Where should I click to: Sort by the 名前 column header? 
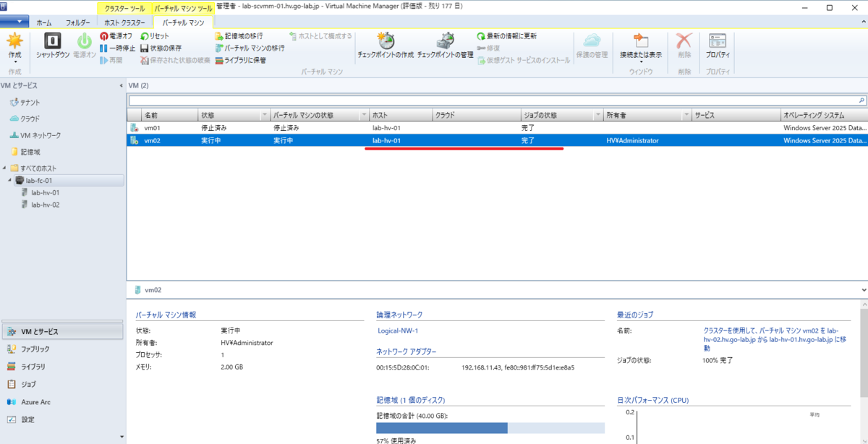(x=169, y=115)
